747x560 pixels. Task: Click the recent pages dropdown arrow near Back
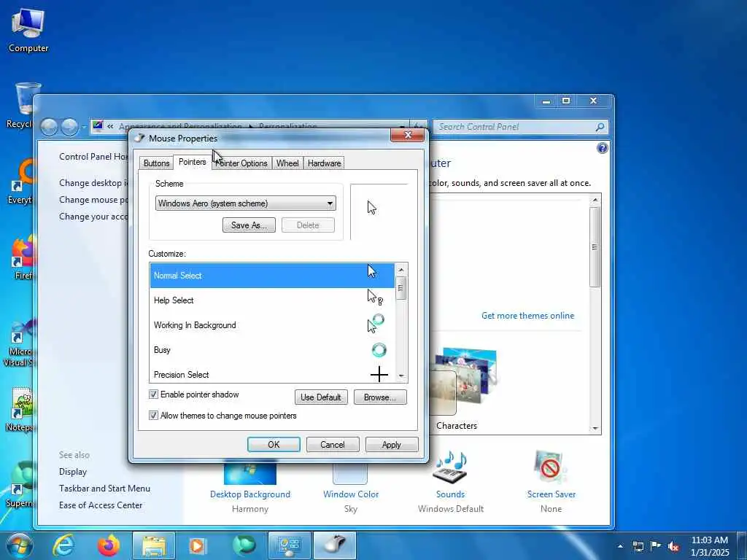[x=84, y=127]
